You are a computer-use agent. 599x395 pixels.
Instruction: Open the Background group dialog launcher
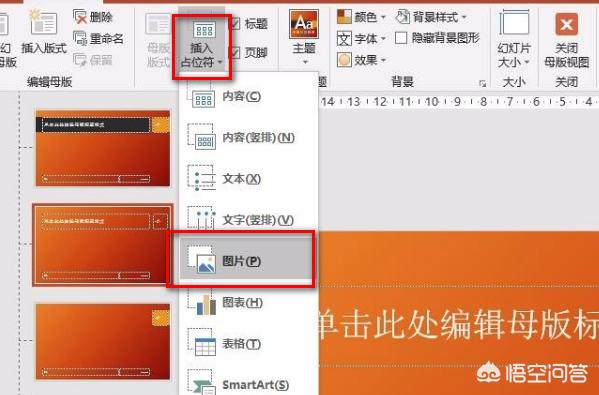pyautogui.click(x=482, y=83)
